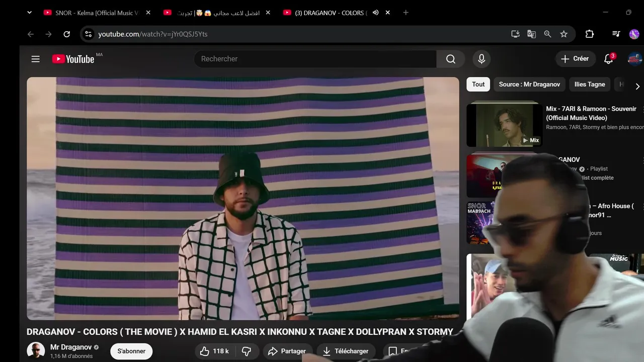Go to YouTube home via logo
This screenshot has height=362, width=644.
click(73, 59)
